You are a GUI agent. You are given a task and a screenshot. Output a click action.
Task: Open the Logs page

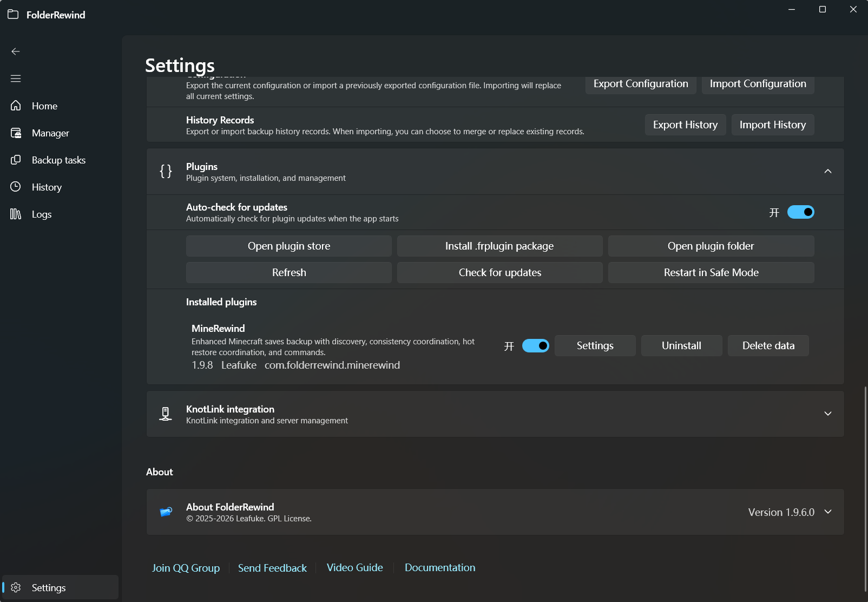pos(60,214)
